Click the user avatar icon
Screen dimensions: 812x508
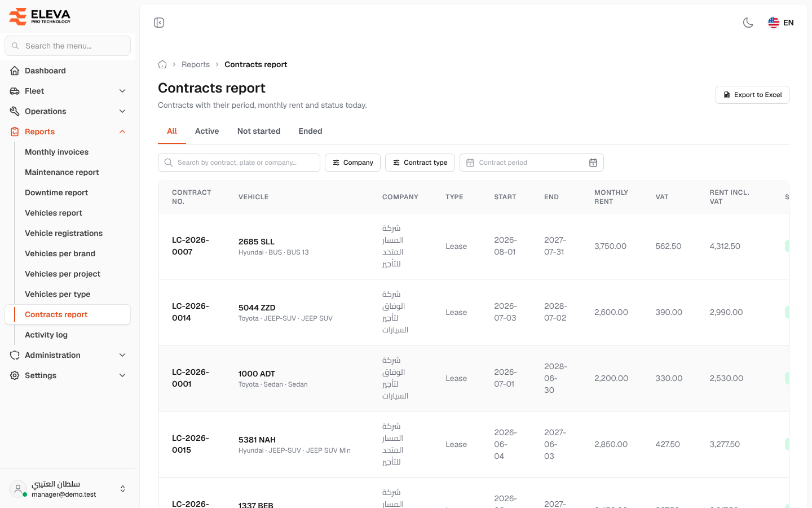pyautogui.click(x=18, y=489)
